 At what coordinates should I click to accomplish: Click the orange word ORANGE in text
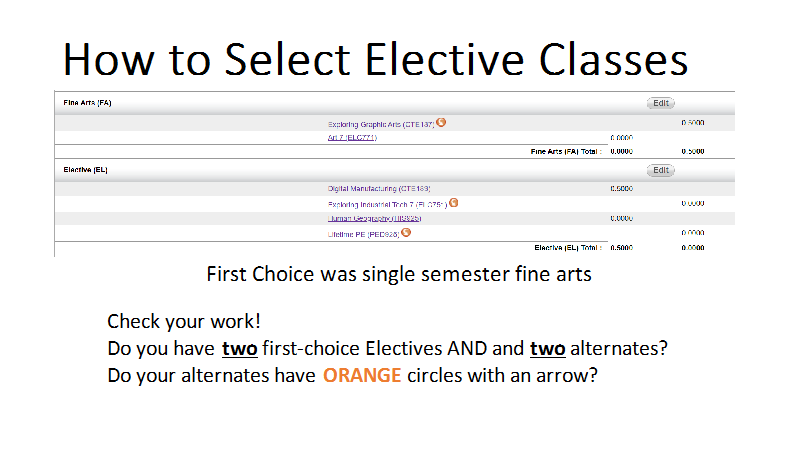click(362, 376)
